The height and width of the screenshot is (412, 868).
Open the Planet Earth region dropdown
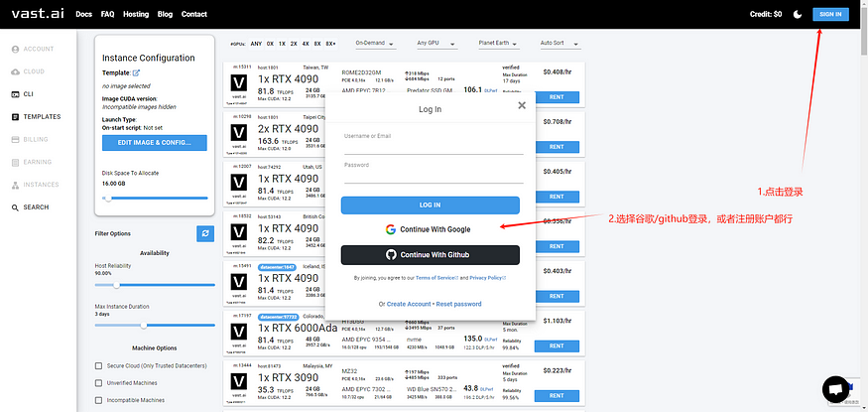[x=499, y=44]
